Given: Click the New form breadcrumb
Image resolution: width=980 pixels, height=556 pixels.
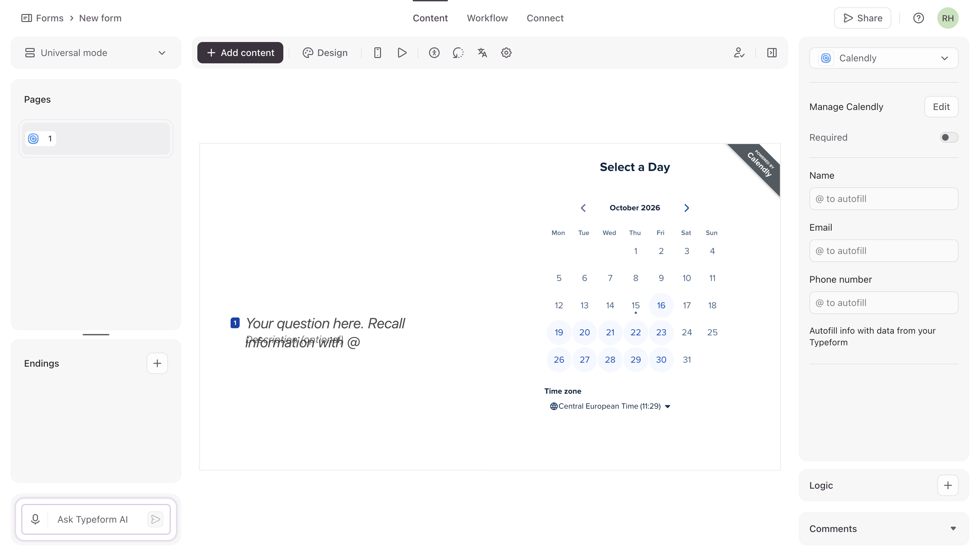Looking at the screenshot, I should (100, 18).
